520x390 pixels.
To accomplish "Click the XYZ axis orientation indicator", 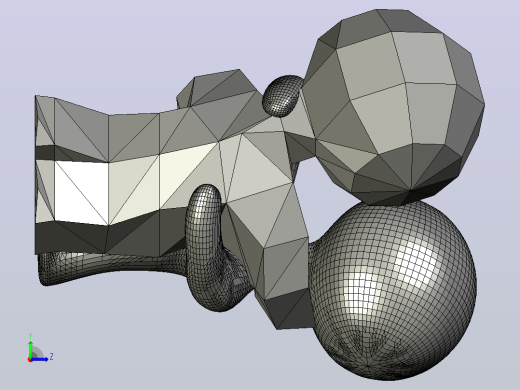I will point(40,348).
